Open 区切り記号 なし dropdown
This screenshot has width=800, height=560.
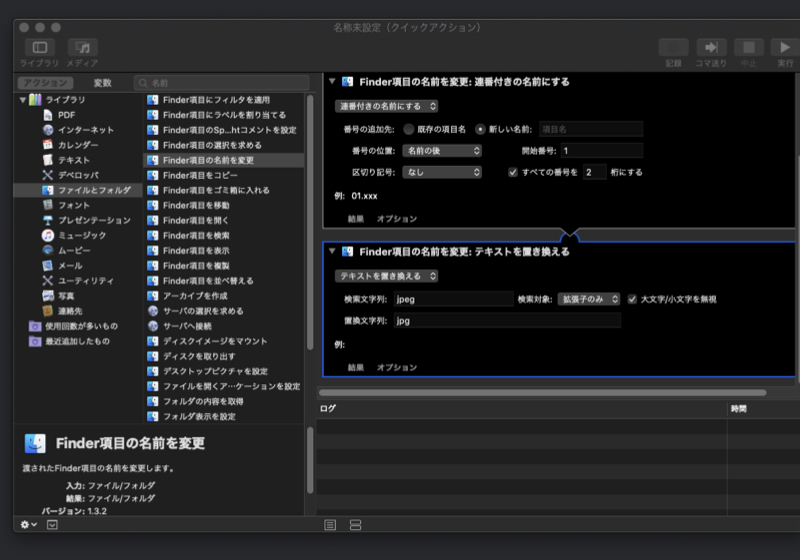[442, 172]
